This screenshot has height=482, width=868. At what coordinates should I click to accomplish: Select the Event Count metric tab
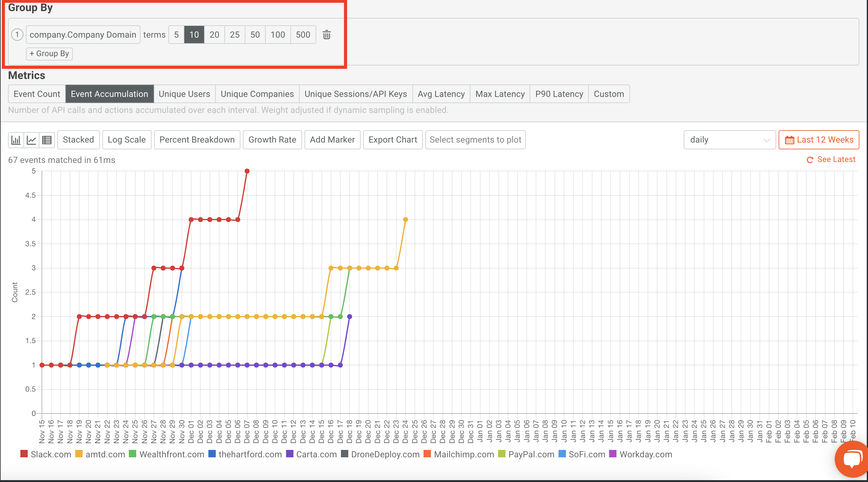36,94
